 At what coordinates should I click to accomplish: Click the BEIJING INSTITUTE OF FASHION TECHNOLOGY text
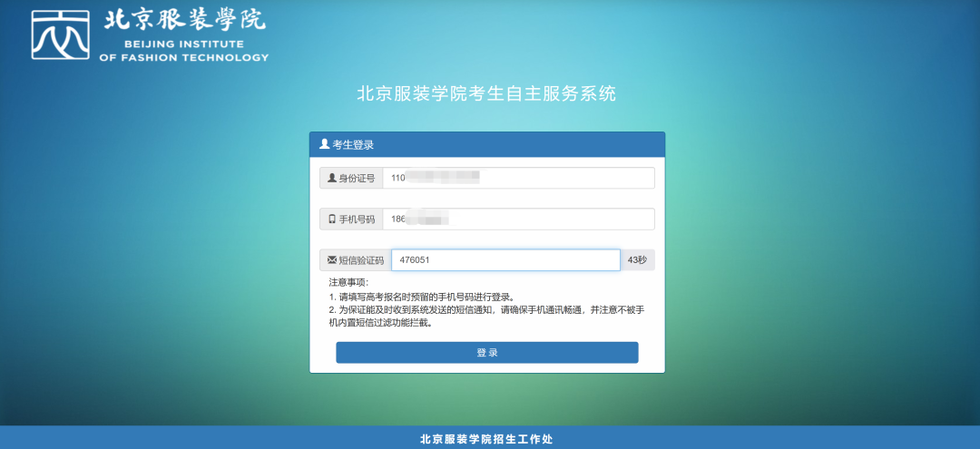tap(183, 51)
